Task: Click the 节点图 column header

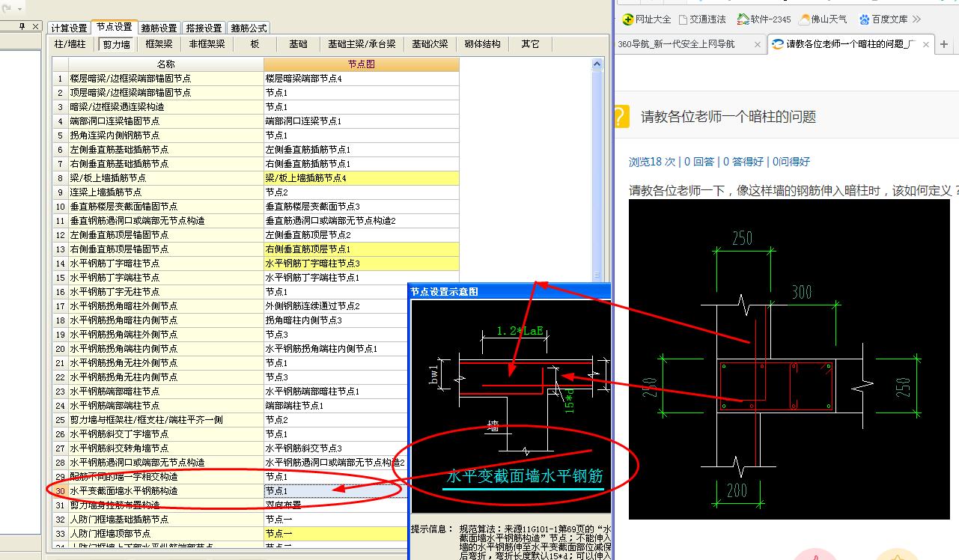Action: tap(362, 64)
